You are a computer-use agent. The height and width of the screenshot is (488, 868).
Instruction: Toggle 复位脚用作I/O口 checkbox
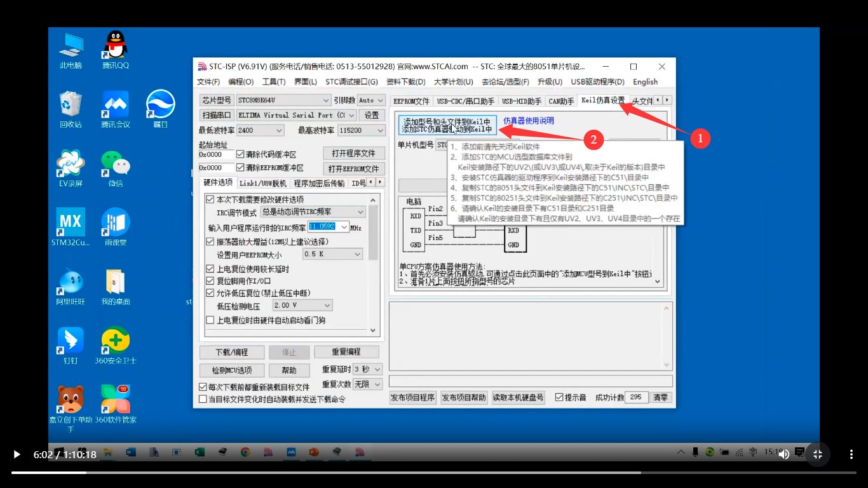(x=210, y=281)
